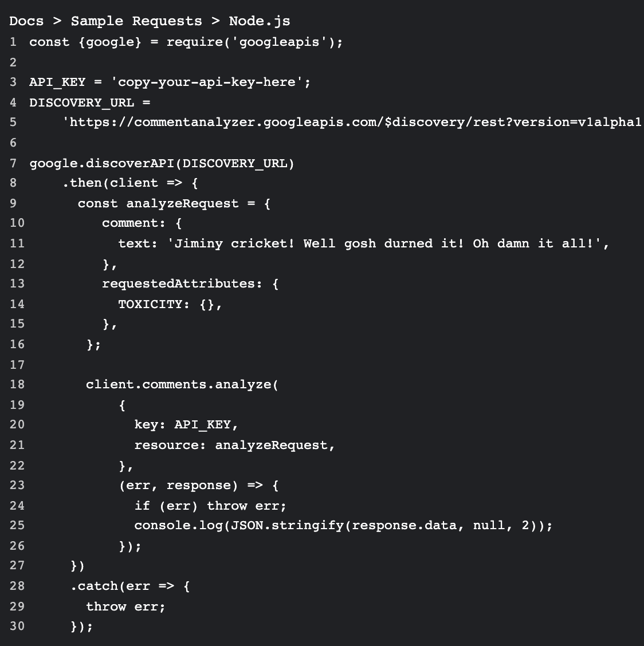
Task: Click line number 7 in the gutter
Action: (13, 163)
